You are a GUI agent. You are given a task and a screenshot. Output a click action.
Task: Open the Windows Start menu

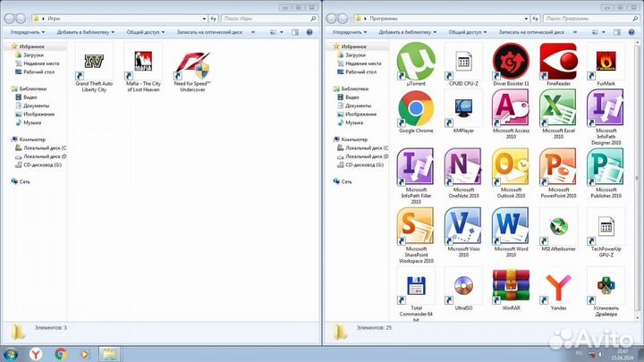(10, 354)
